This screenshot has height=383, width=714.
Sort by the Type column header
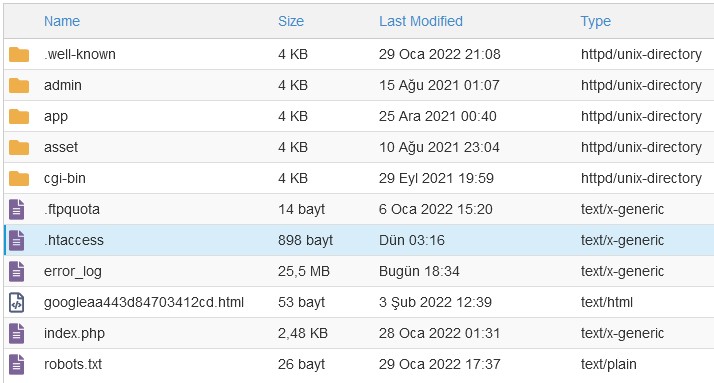[596, 21]
